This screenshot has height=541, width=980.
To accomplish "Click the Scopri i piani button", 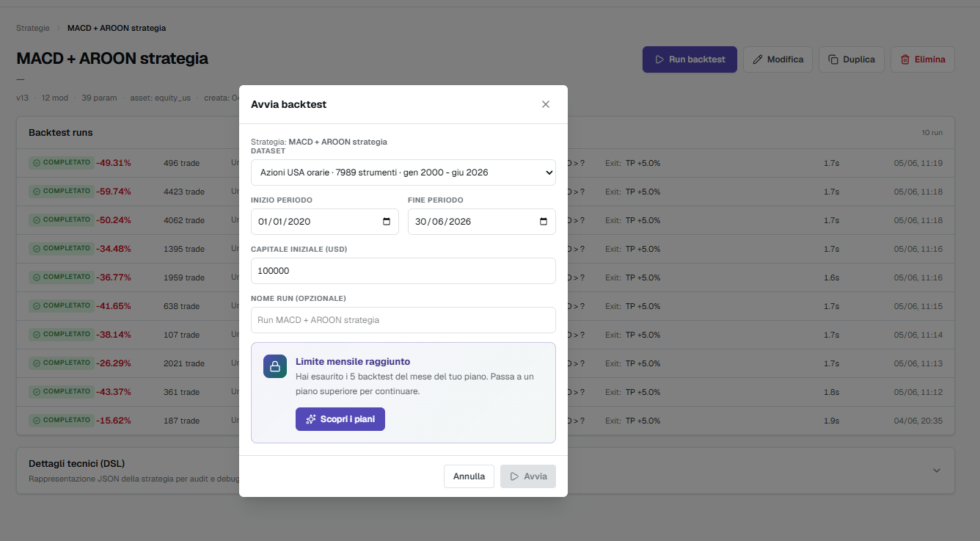I will 340,419.
